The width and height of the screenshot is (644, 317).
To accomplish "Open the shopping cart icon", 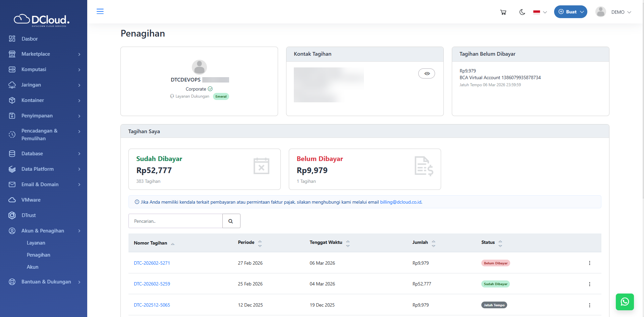I will click(x=503, y=12).
